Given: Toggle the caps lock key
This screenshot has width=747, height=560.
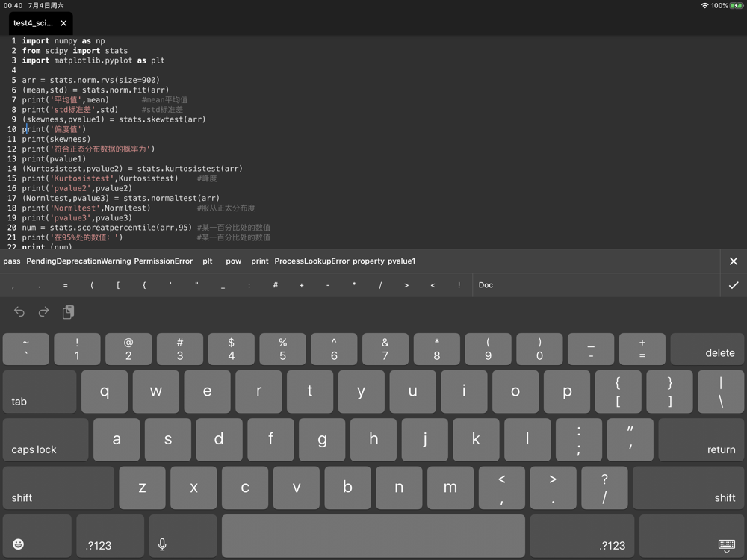Looking at the screenshot, I should coord(46,440).
